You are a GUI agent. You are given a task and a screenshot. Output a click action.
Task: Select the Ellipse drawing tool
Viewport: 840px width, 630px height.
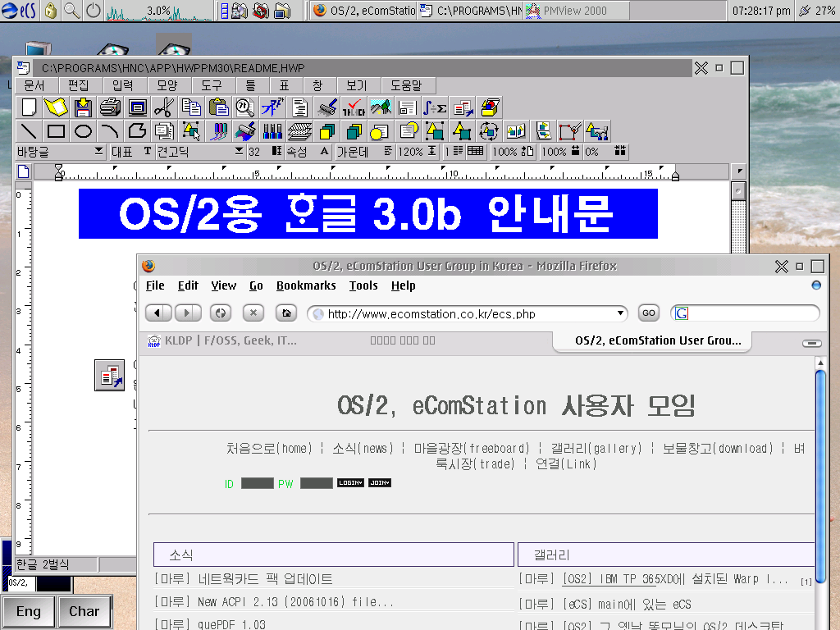coord(83,131)
